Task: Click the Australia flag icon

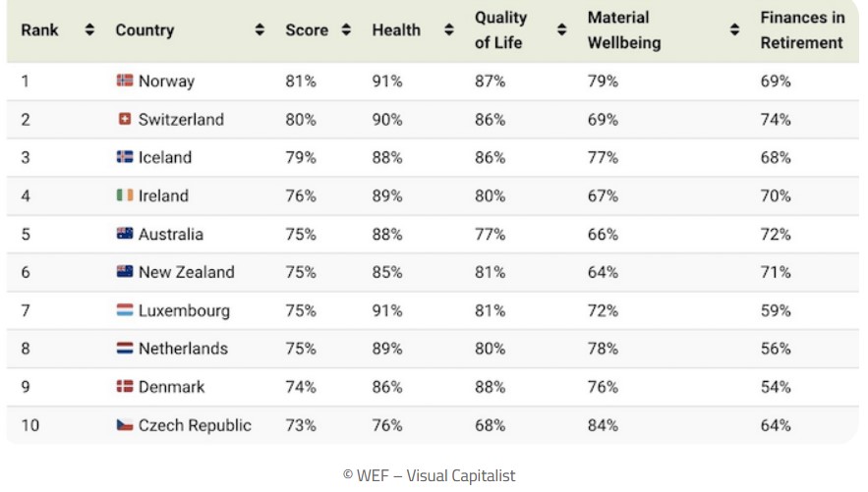Action: click(x=125, y=234)
